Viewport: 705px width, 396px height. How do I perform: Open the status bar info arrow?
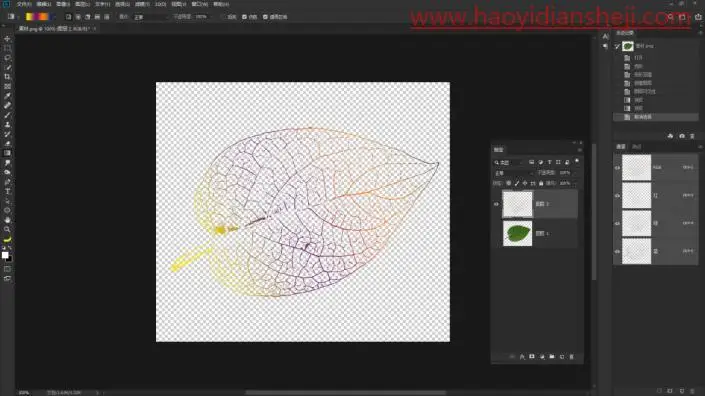click(x=97, y=392)
